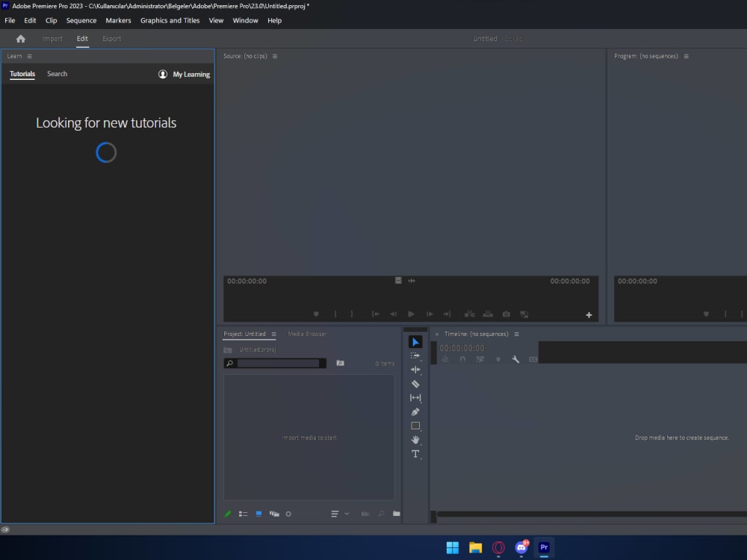Switch to the Import workspace tab

(x=52, y=39)
